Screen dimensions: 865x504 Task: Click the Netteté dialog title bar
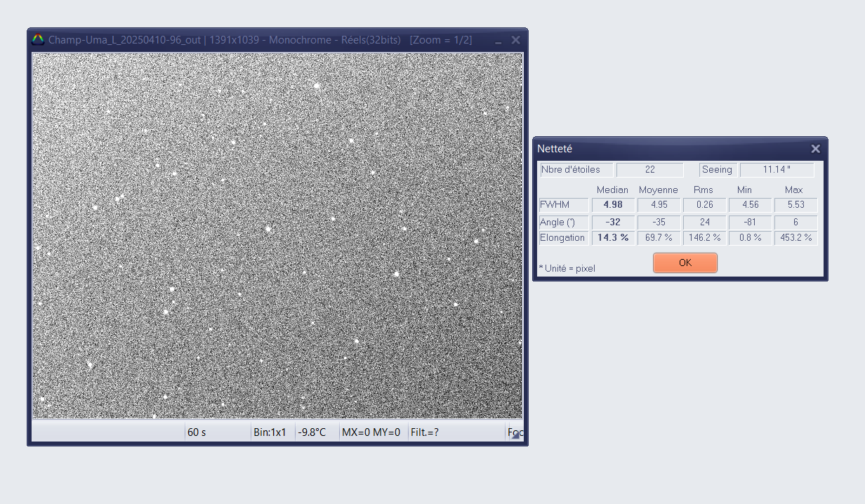click(667, 149)
